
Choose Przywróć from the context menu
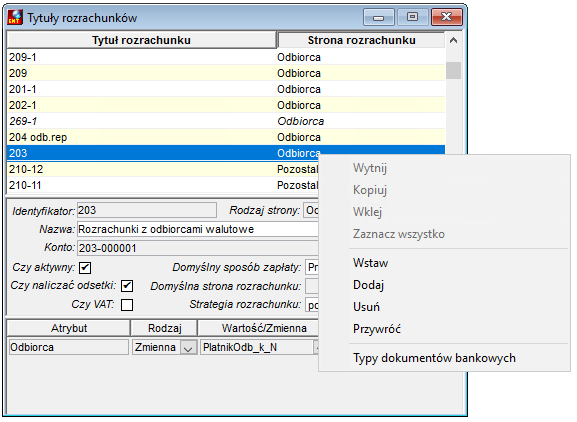pos(377,329)
